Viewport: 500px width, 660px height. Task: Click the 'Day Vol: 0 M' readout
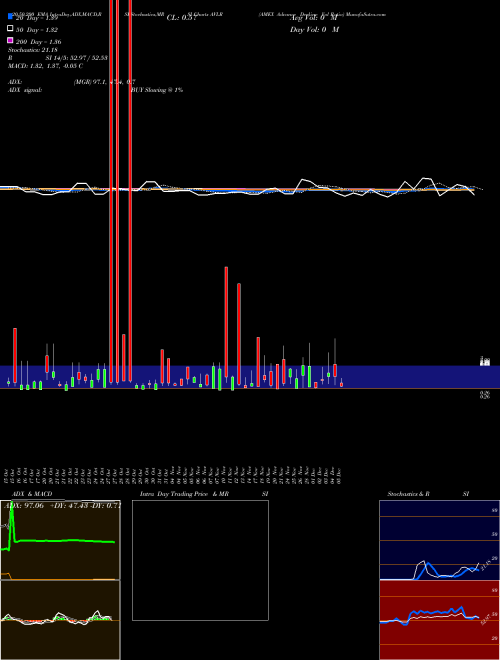(x=314, y=30)
